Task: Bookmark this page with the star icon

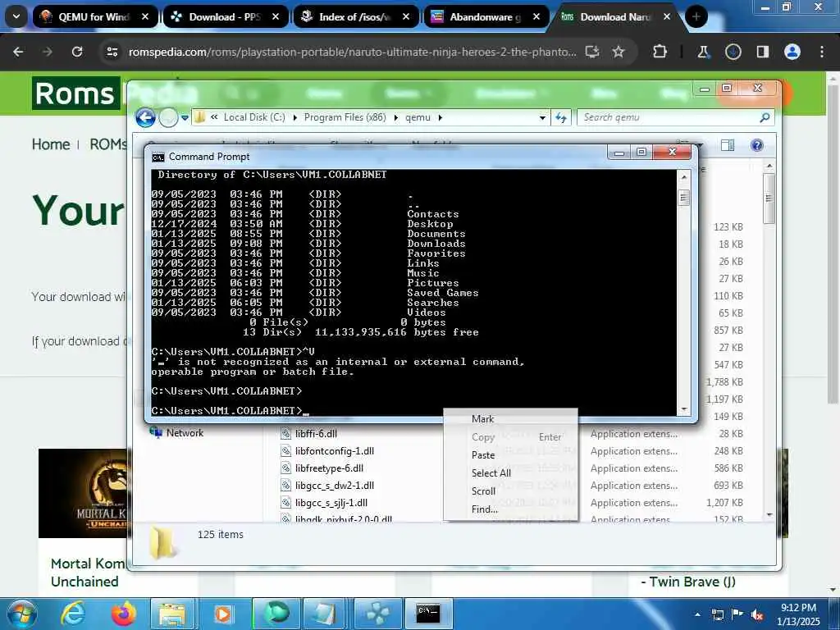Action: tap(619, 52)
